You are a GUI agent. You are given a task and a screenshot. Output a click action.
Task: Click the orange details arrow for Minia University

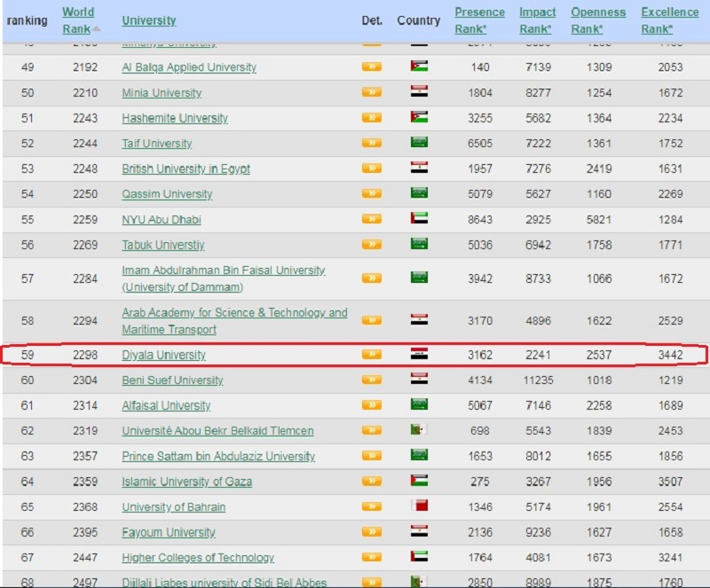click(x=372, y=92)
